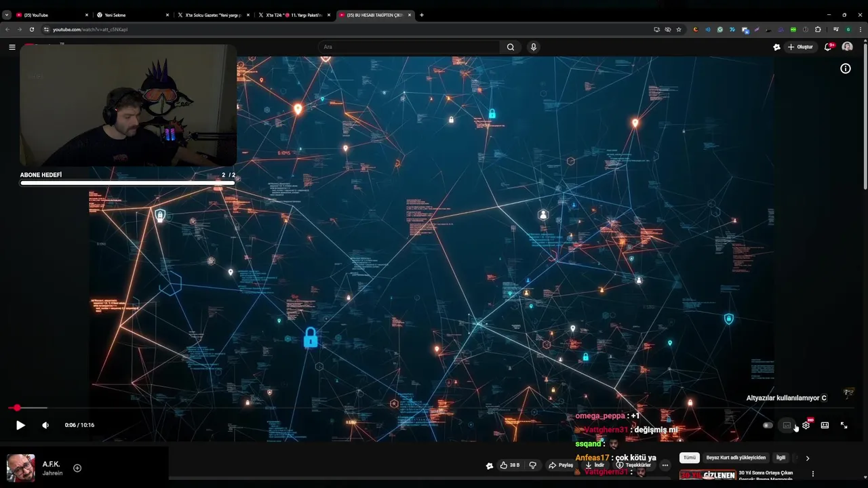This screenshot has height=488, width=868.
Task: Open the 30 Yıl GİZLENEN video thumbnail
Action: click(707, 475)
